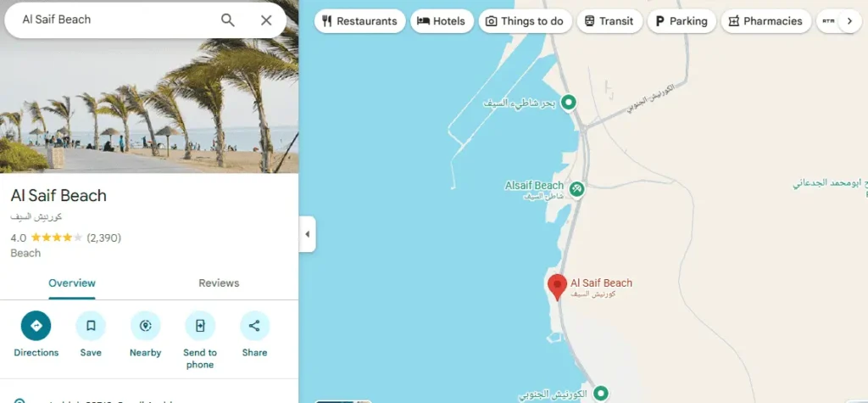Image resolution: width=868 pixels, height=403 pixels.
Task: Show more category chips with the chevron
Action: point(850,21)
